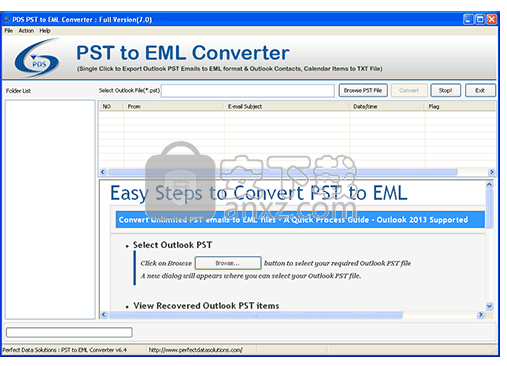Click the guide pane vertical scrollbar thumb

[x=489, y=209]
